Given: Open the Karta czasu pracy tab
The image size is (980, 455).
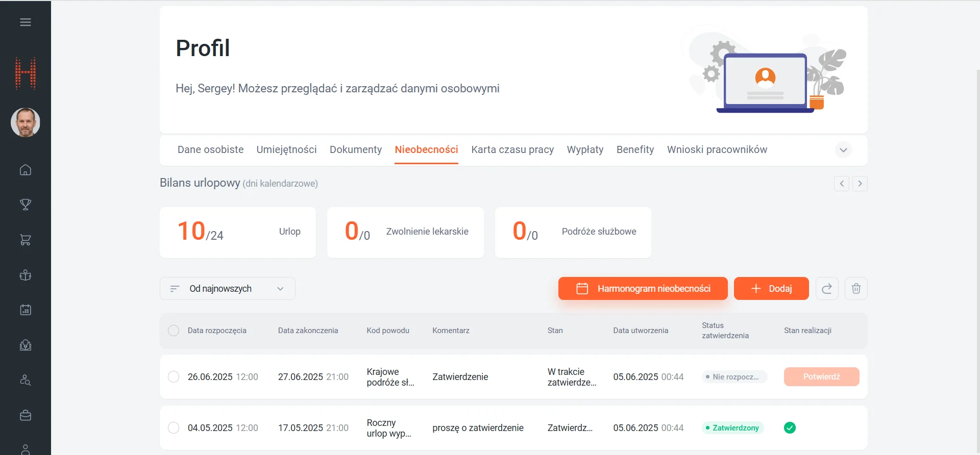Looking at the screenshot, I should (x=512, y=149).
